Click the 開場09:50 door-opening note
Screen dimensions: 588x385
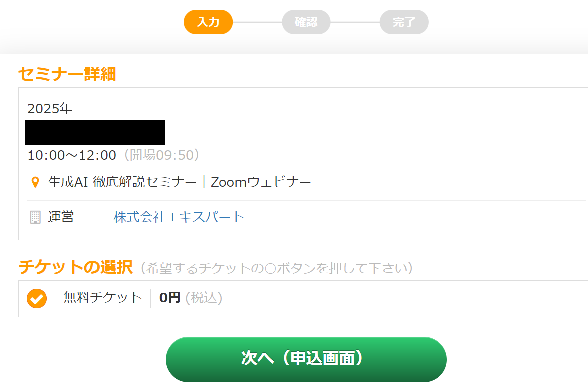pyautogui.click(x=161, y=155)
